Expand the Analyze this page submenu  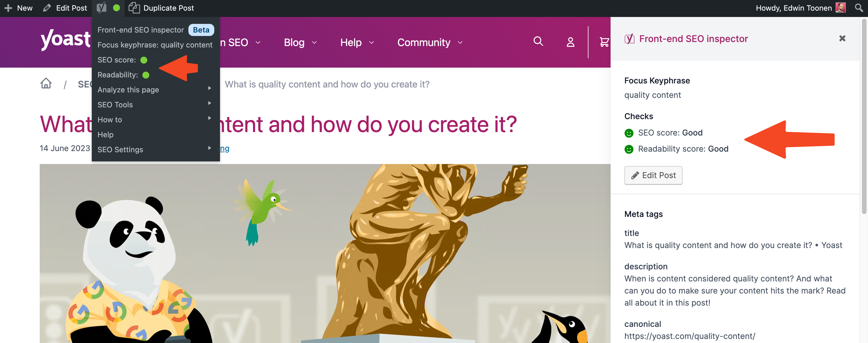click(155, 89)
